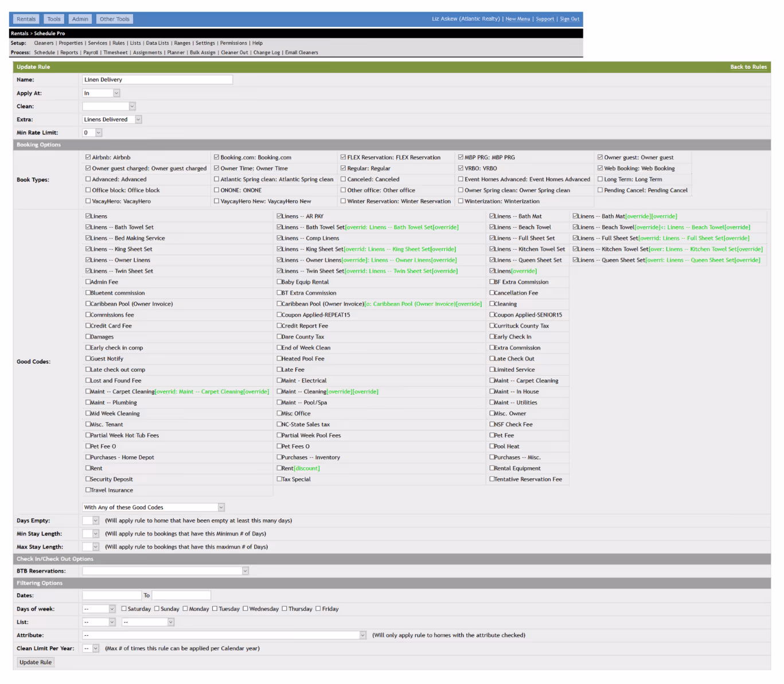Open the Rentals top menu
The image size is (784, 684).
pyautogui.click(x=26, y=19)
